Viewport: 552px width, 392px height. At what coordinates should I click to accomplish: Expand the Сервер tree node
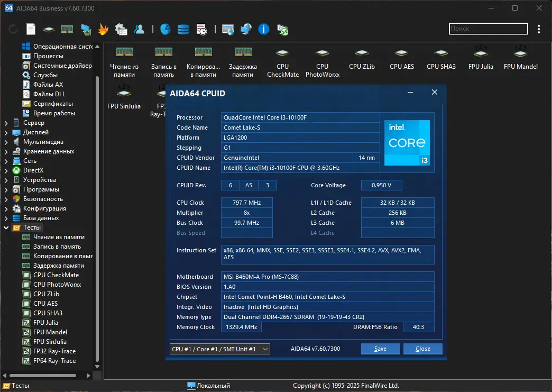click(x=6, y=123)
